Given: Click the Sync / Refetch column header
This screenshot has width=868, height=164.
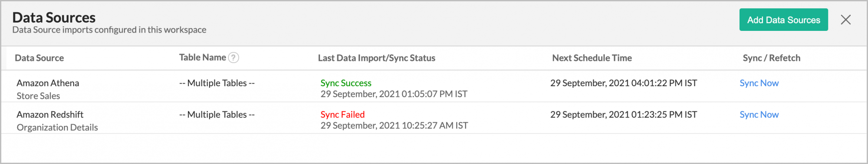Looking at the screenshot, I should point(771,58).
